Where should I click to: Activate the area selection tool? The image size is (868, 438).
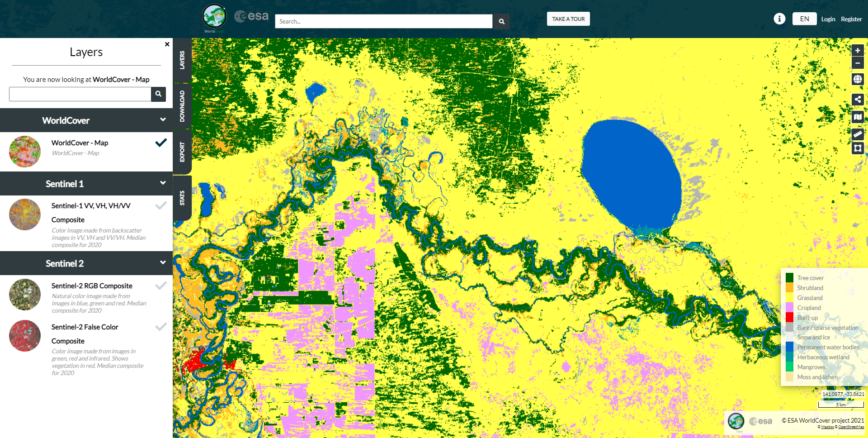[x=858, y=148]
